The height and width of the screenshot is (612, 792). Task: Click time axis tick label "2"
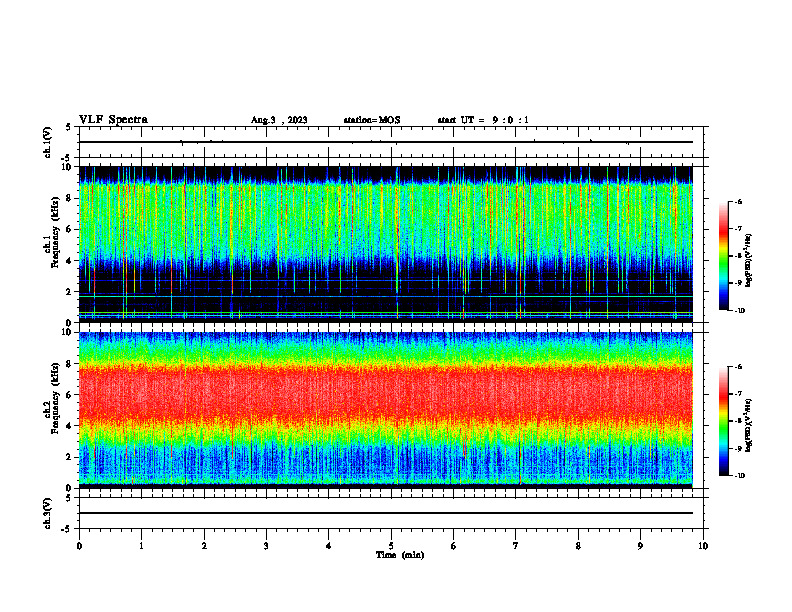(x=204, y=546)
